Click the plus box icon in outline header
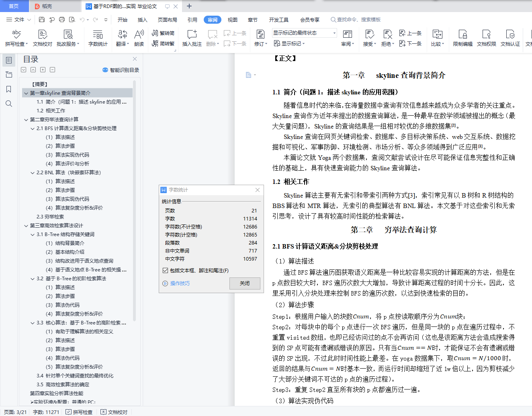This screenshot has width=532, height=416. (43, 70)
